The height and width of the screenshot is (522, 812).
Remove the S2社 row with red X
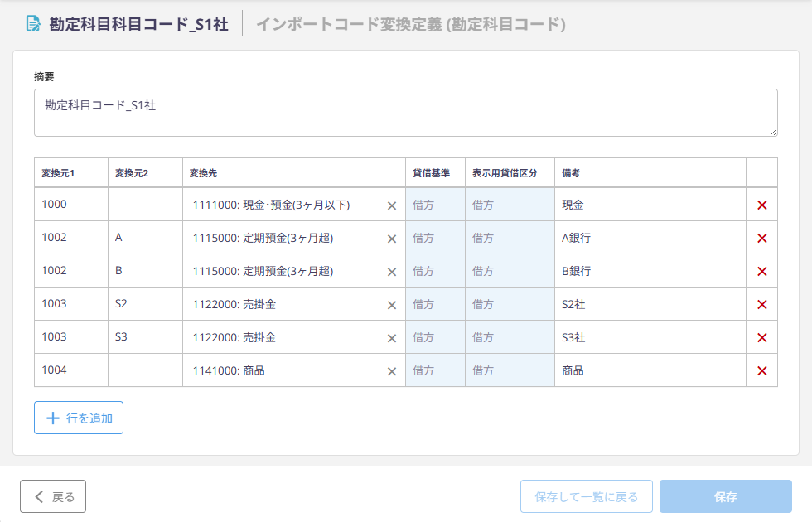click(761, 305)
